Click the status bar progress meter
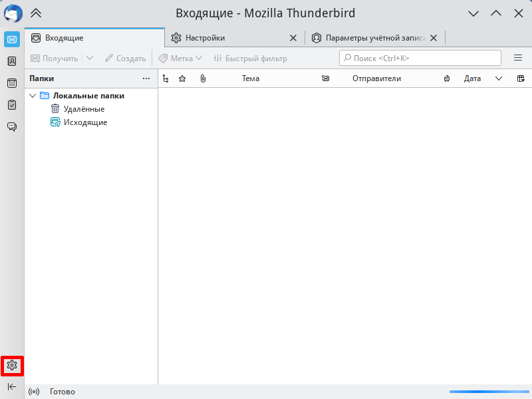This screenshot has width=532, height=399. 489,392
